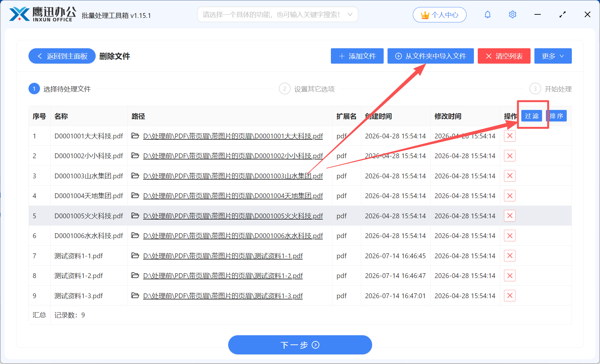Click 返回到主面板 button
Screen dimensions: 600x364
[x=62, y=56]
